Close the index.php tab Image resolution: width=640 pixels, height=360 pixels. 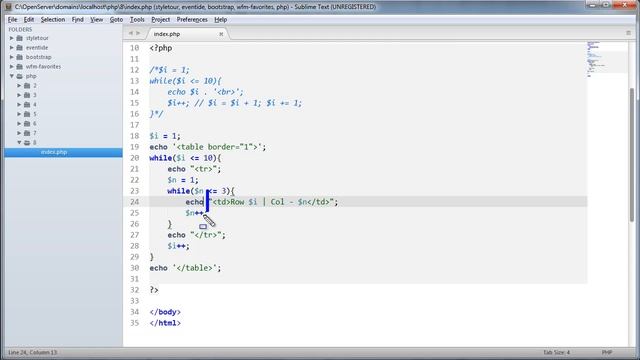click(221, 34)
